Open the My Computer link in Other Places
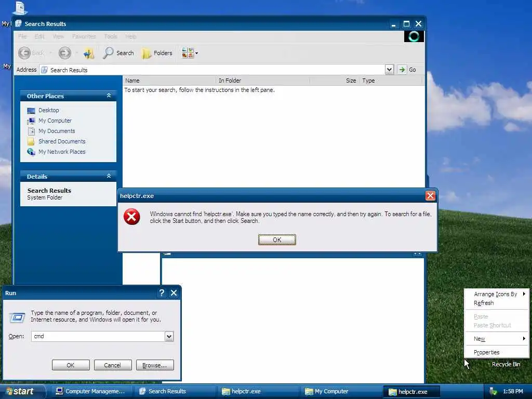 pos(55,121)
